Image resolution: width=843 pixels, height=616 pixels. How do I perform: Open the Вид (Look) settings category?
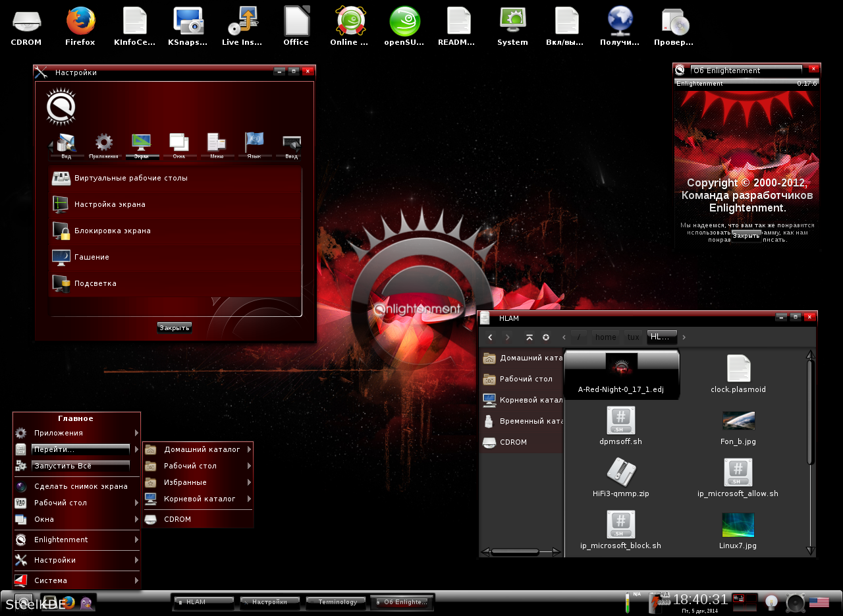click(x=67, y=144)
